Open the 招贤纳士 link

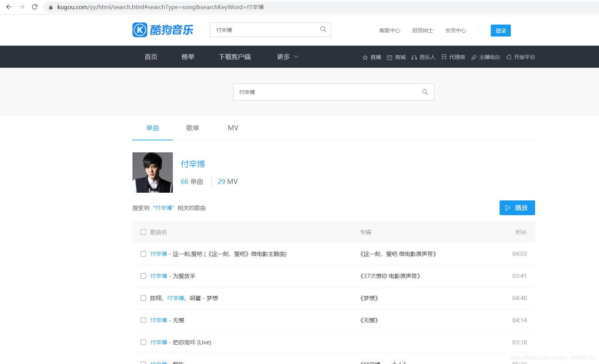(423, 31)
